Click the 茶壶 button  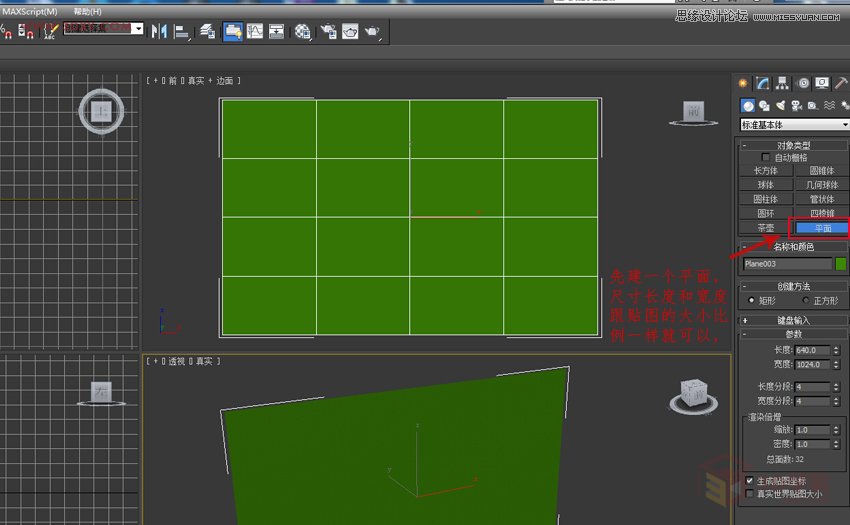click(765, 228)
